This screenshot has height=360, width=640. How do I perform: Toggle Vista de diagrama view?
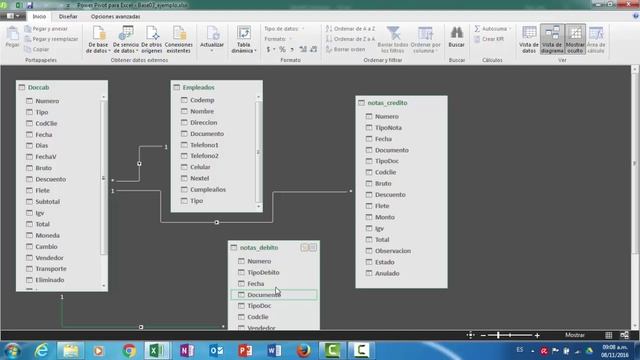[552, 39]
